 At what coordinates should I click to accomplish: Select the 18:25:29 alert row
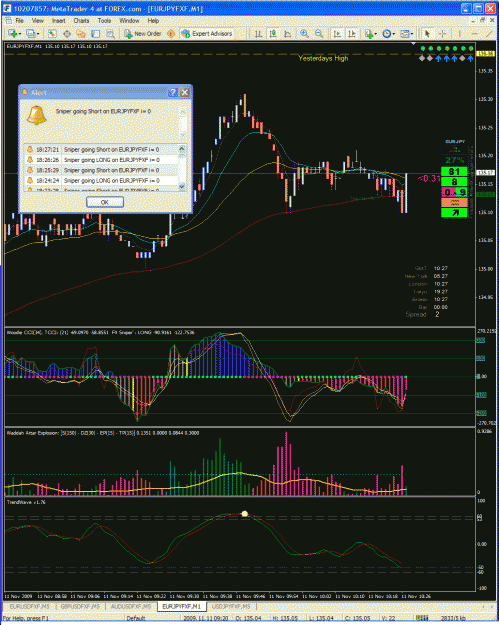(x=101, y=170)
